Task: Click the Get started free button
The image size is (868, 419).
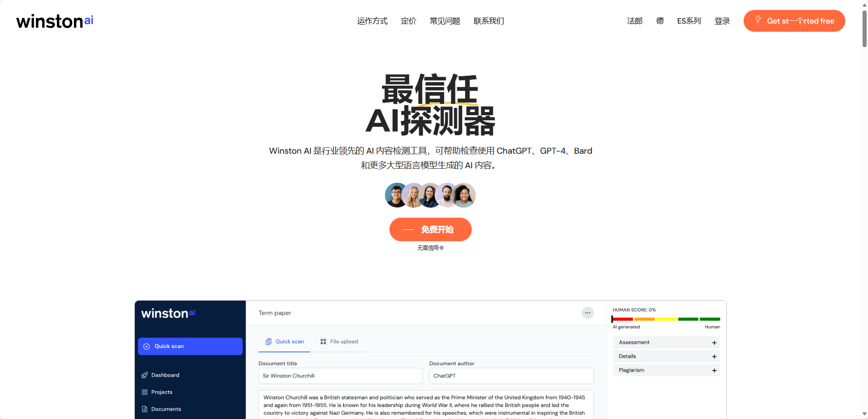Action: tap(794, 21)
